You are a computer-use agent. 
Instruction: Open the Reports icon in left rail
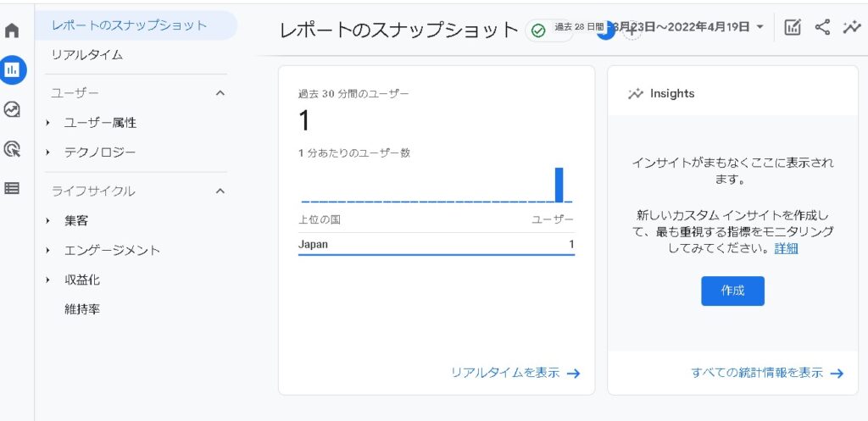[12, 69]
